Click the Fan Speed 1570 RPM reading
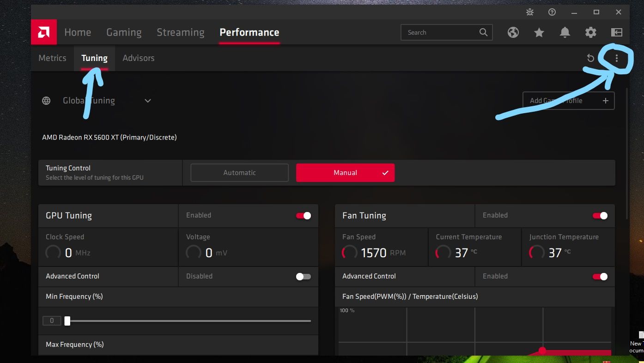The image size is (644, 363). pyautogui.click(x=374, y=253)
